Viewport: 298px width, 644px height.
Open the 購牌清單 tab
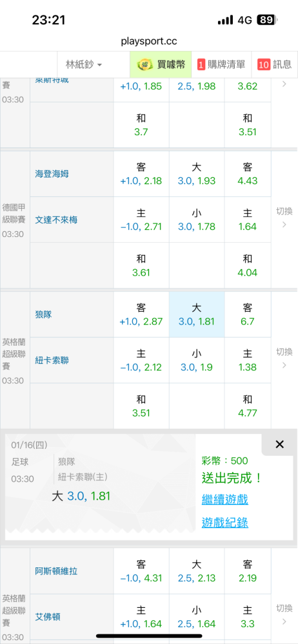tap(222, 64)
